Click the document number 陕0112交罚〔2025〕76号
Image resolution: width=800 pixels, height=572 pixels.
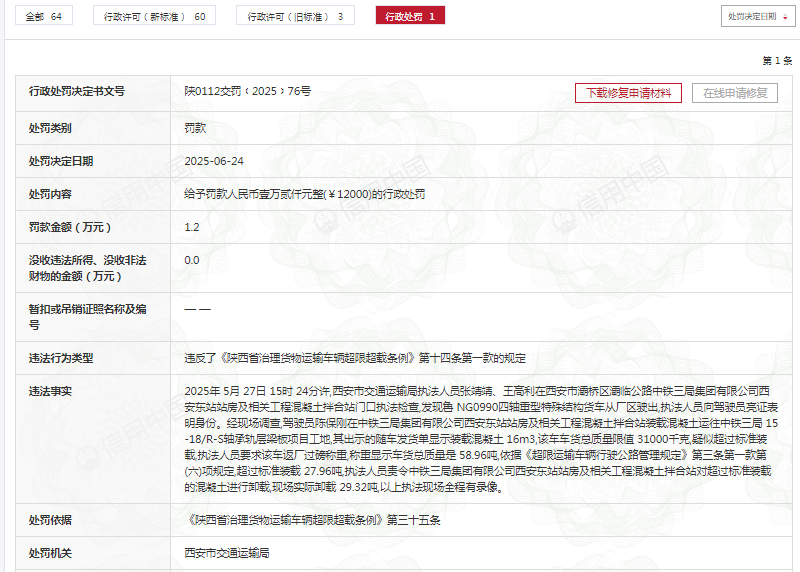pos(247,91)
